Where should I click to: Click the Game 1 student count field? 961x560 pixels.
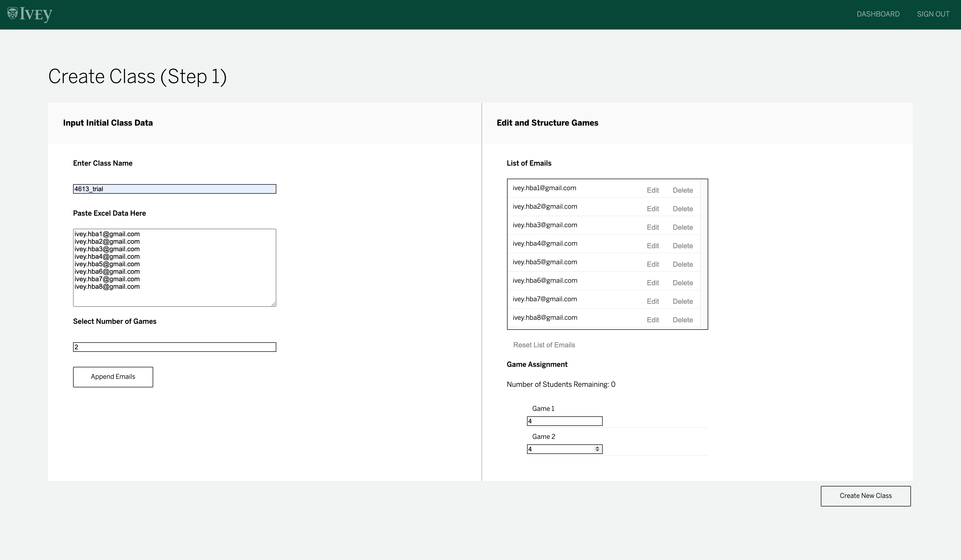tap(564, 421)
